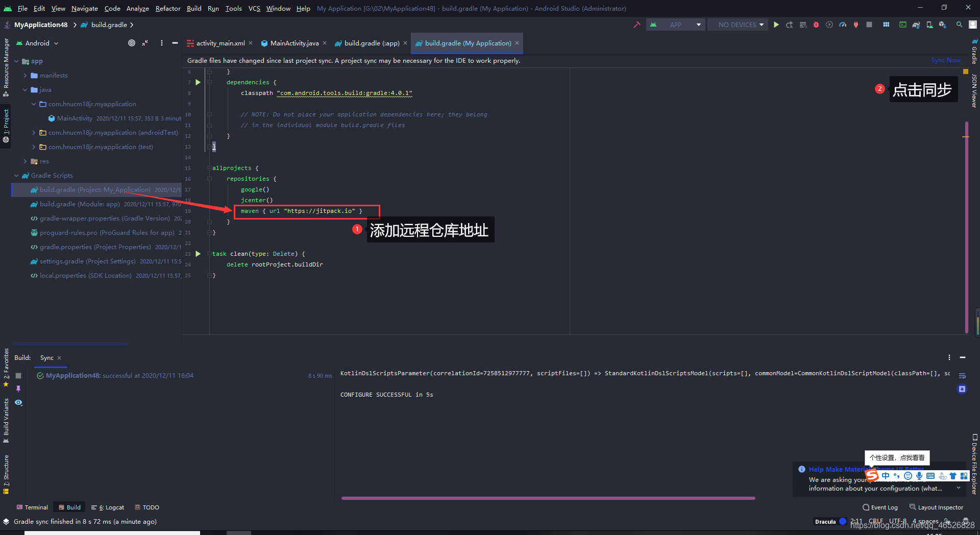980x535 pixels.
Task: Switch to MainActivity.java tab
Action: [294, 43]
